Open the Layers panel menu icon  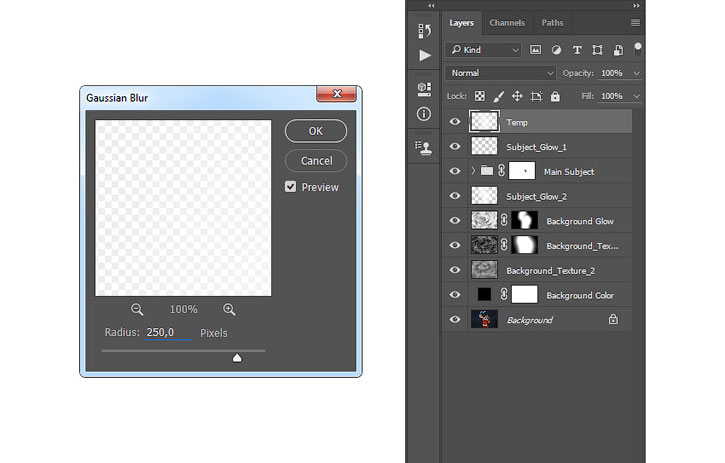point(635,23)
